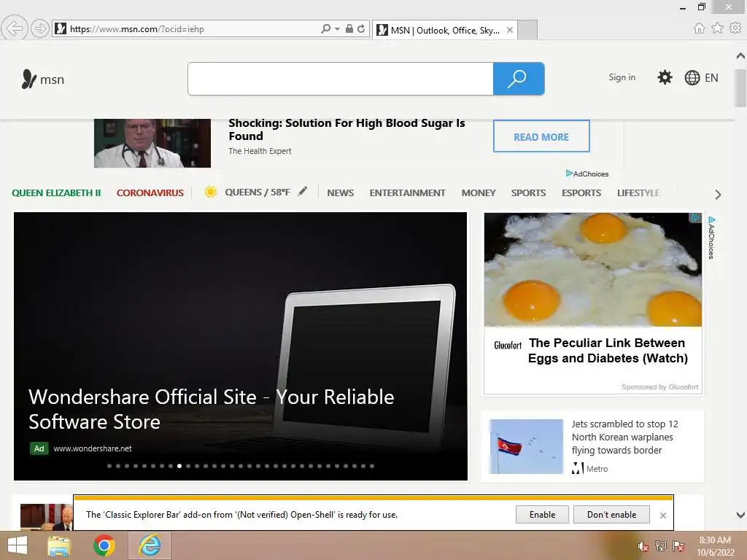The width and height of the screenshot is (747, 560).
Task: Open the address bar autocomplete dropdown arrow
Action: pyautogui.click(x=337, y=28)
